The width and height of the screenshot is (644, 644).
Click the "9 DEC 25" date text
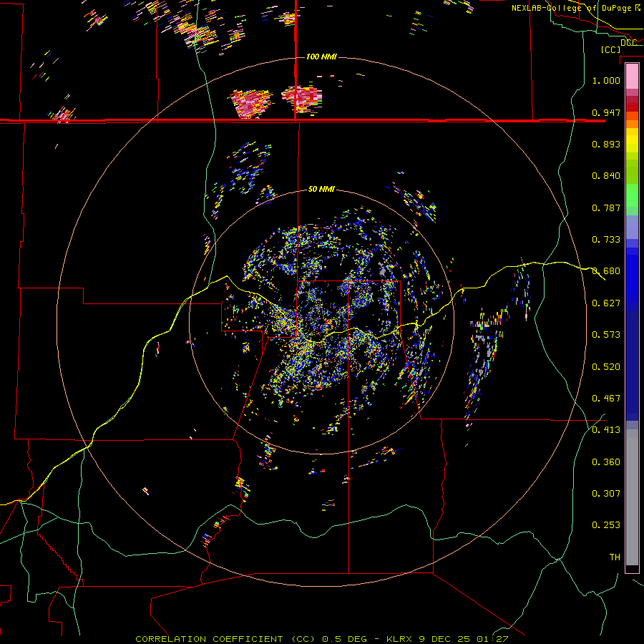tap(446, 639)
